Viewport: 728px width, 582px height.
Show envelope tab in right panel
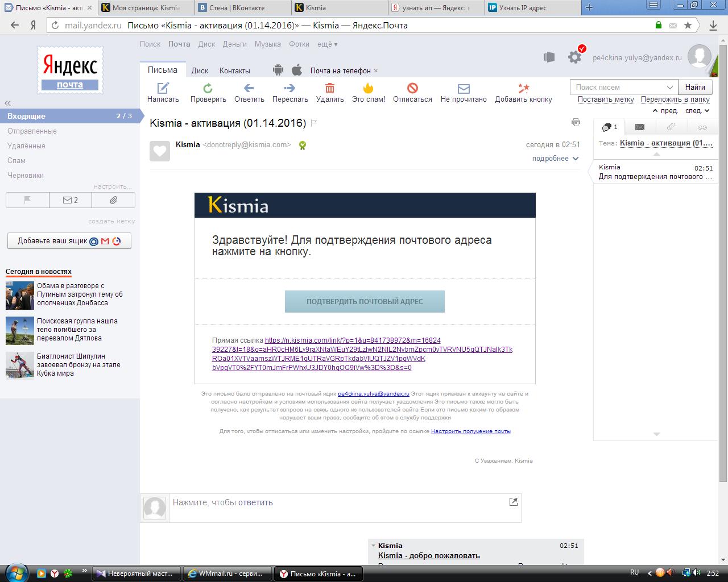click(x=640, y=127)
